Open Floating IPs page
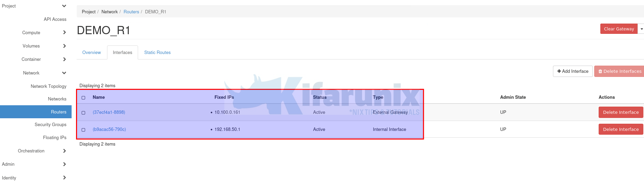Viewport: 644px width, 189px height. (x=55, y=137)
